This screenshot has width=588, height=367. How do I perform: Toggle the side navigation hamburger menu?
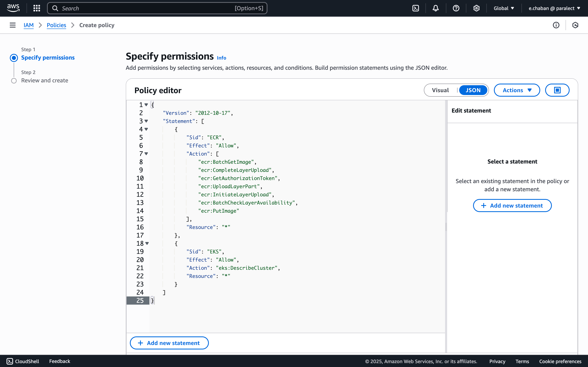click(13, 25)
